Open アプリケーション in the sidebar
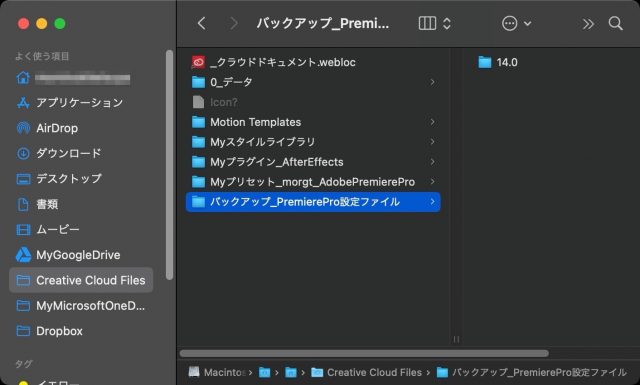The width and height of the screenshot is (640, 385). [81, 102]
